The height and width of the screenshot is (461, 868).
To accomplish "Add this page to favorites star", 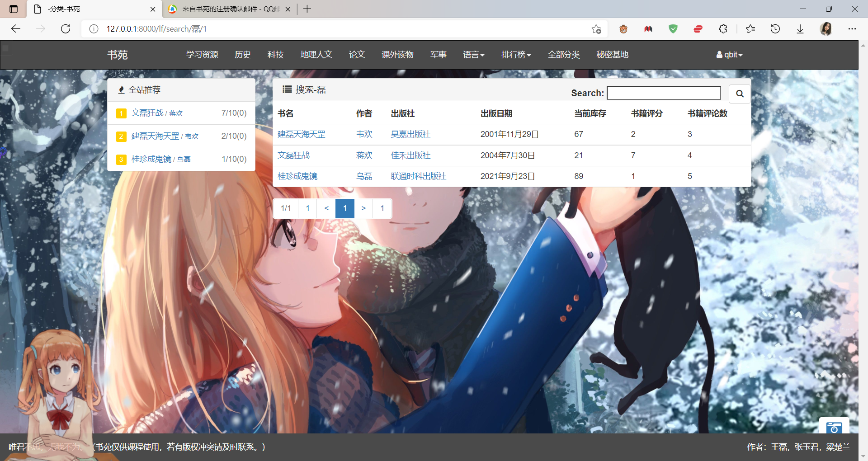I will (x=596, y=29).
